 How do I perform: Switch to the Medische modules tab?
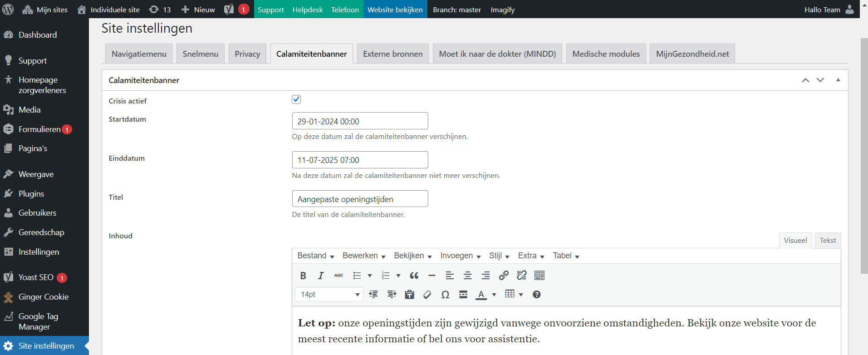pos(606,54)
